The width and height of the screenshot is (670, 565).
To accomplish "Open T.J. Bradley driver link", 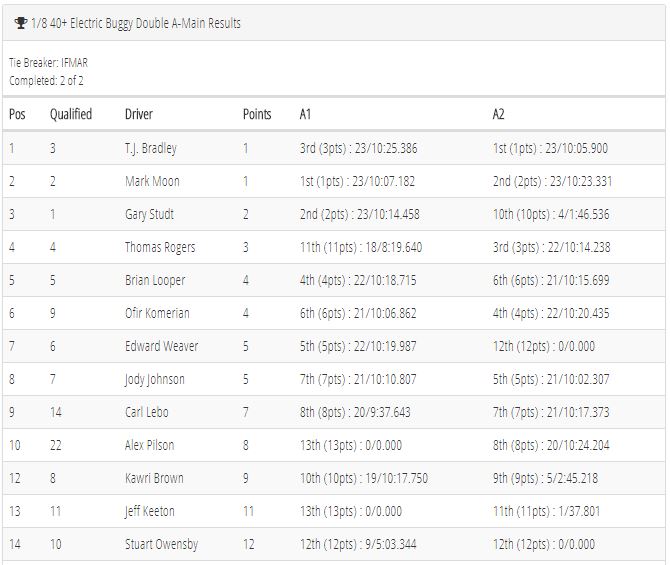I will 151,149.
